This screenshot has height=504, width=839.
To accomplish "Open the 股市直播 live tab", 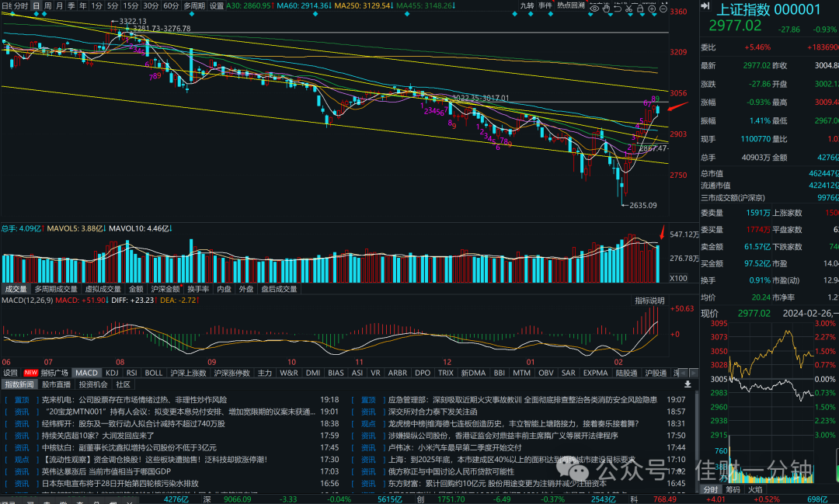I will click(x=56, y=384).
